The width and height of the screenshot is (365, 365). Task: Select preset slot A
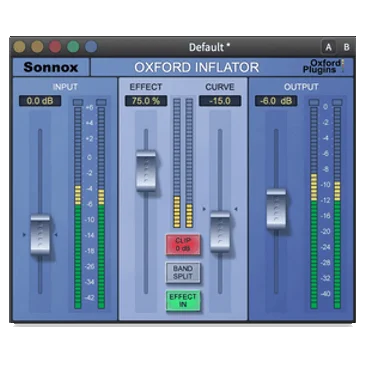[x=329, y=47]
